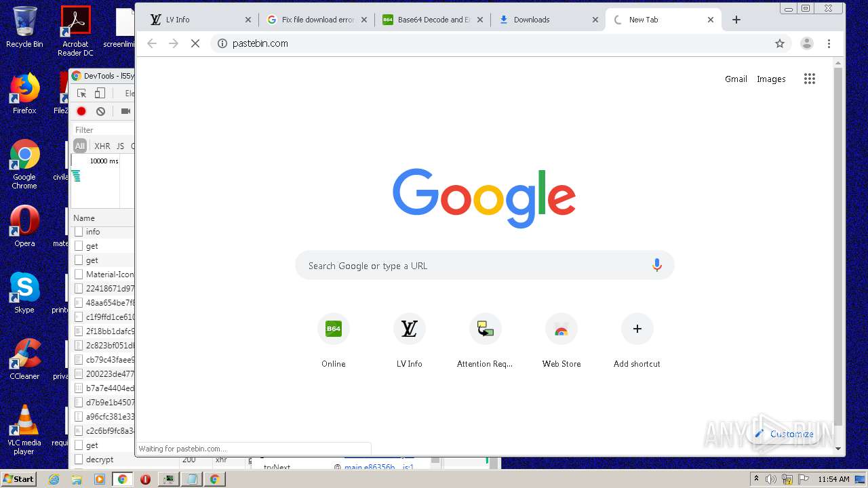The height and width of the screenshot is (488, 868).
Task: Open a new tab with the plus button
Action: [x=736, y=20]
